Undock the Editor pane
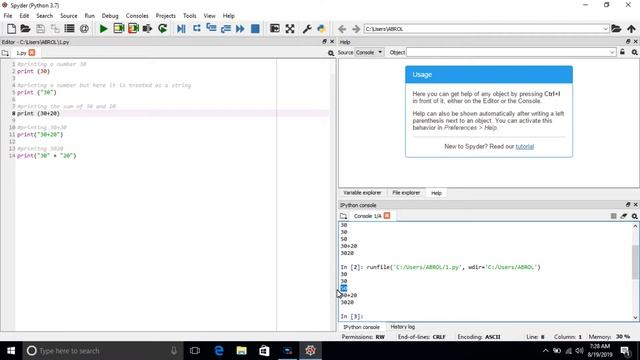640x360 pixels. [x=324, y=42]
